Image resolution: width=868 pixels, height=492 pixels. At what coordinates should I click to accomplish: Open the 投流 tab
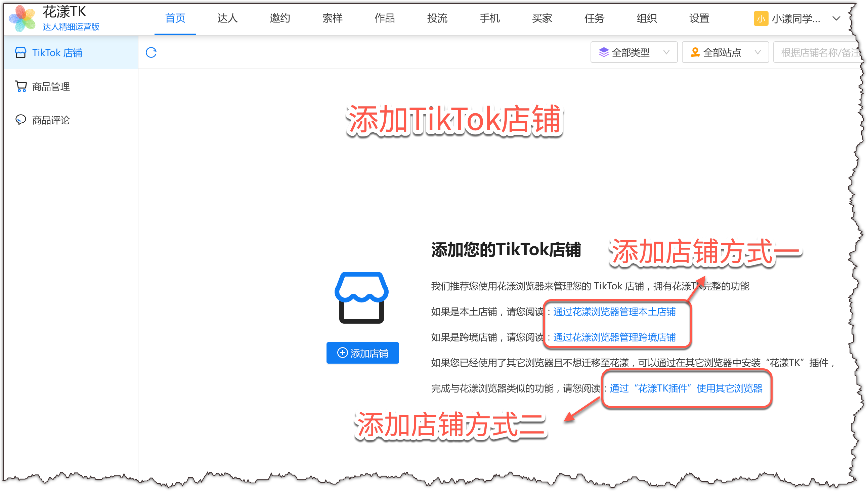[437, 18]
